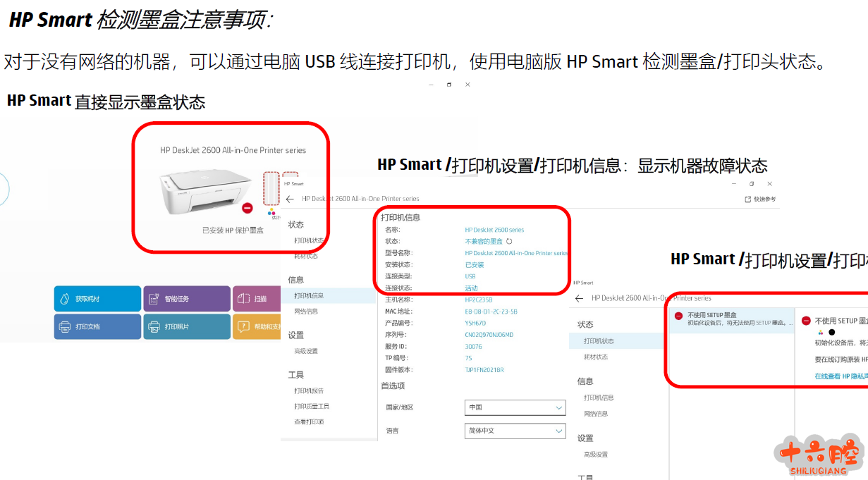Open 打印质量工具 in the sidebar
The width and height of the screenshot is (868, 480).
[x=312, y=406]
